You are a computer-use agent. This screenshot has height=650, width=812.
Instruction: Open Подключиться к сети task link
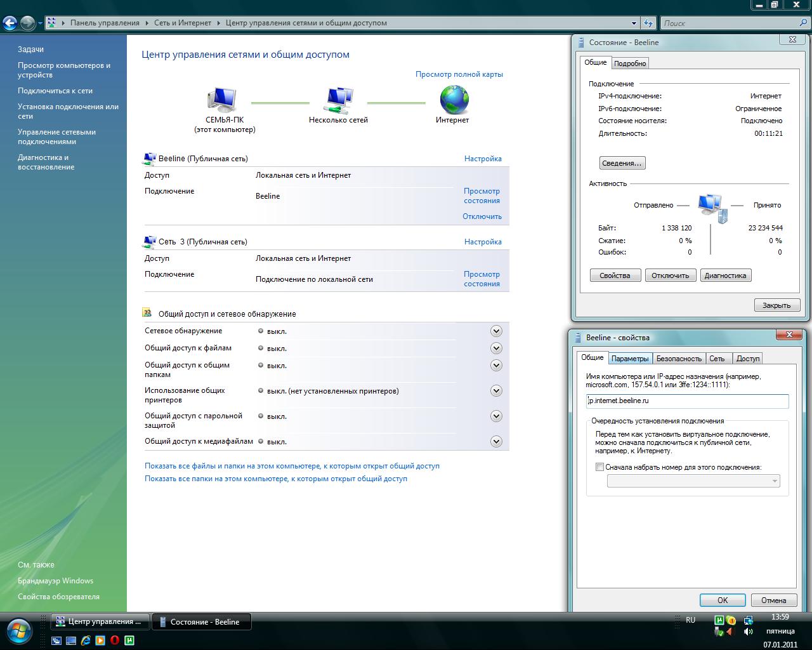[55, 91]
